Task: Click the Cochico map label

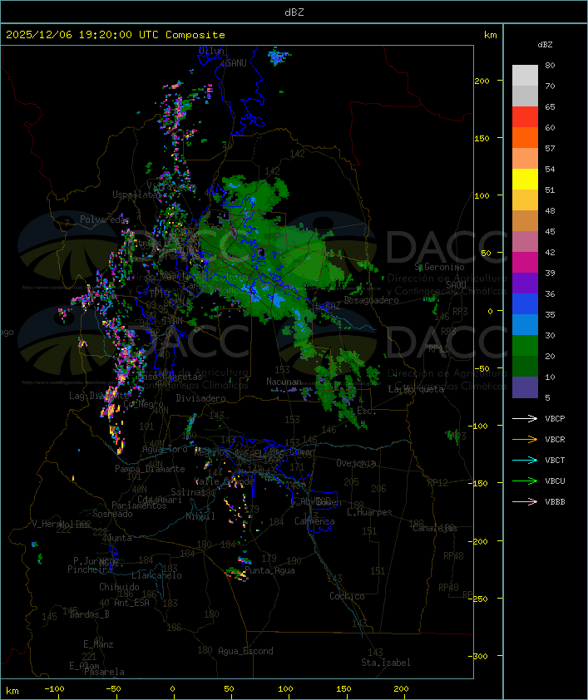Action: click(347, 596)
